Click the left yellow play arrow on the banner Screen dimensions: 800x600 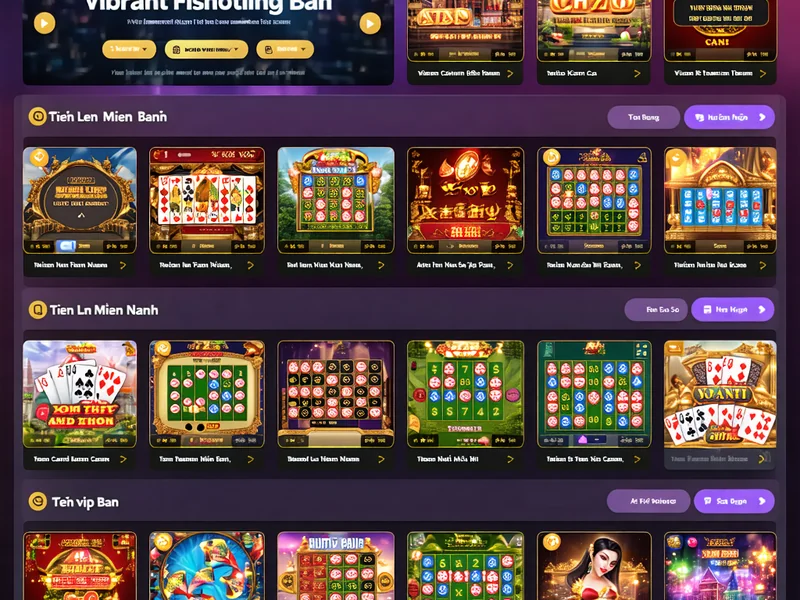tap(44, 23)
